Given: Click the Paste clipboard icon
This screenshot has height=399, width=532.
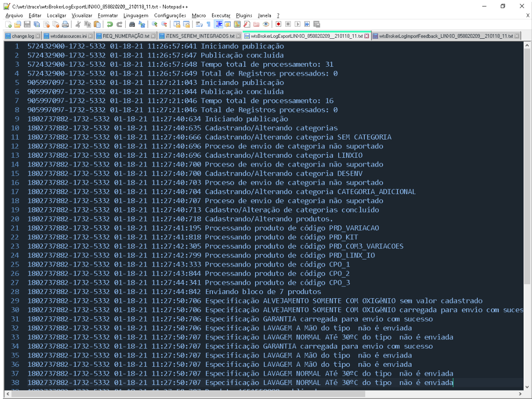Looking at the screenshot, I should coord(97,24).
